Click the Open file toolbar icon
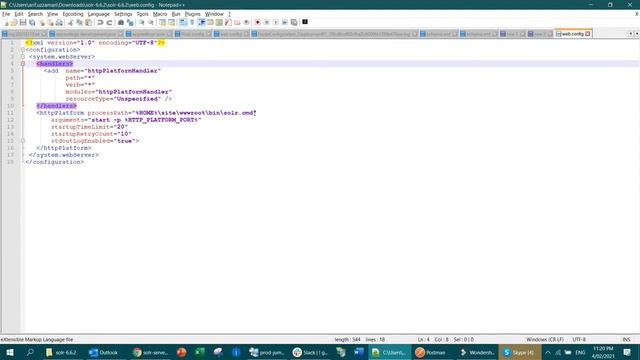640x360 pixels. point(14,22)
